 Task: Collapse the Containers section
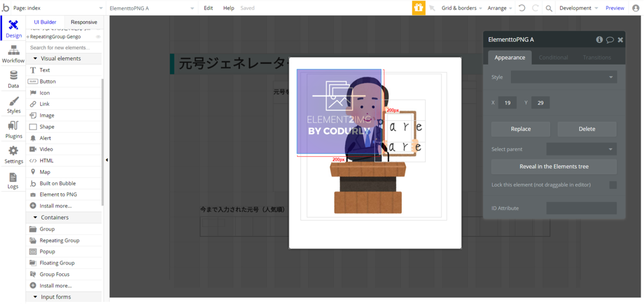click(x=35, y=218)
